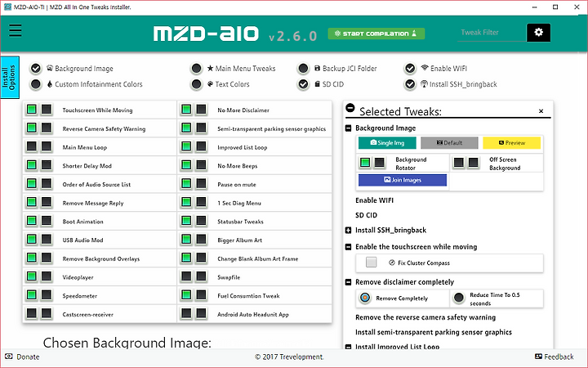Collapse the Selected Tweaks panel
Screen dimensions: 588x368
[350, 108]
